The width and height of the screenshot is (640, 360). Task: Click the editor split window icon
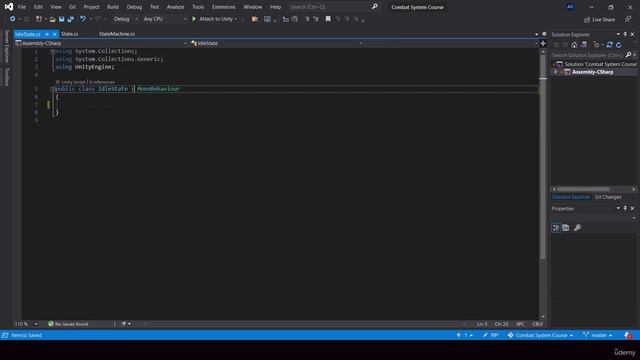543,43
